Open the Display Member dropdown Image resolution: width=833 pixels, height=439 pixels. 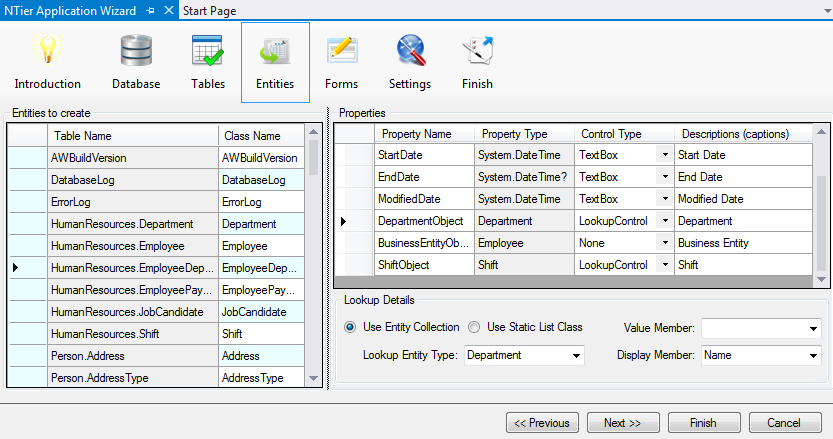pyautogui.click(x=813, y=355)
